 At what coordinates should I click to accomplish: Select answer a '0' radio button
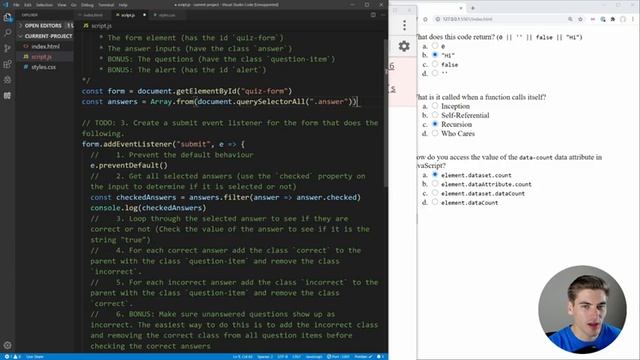point(435,46)
